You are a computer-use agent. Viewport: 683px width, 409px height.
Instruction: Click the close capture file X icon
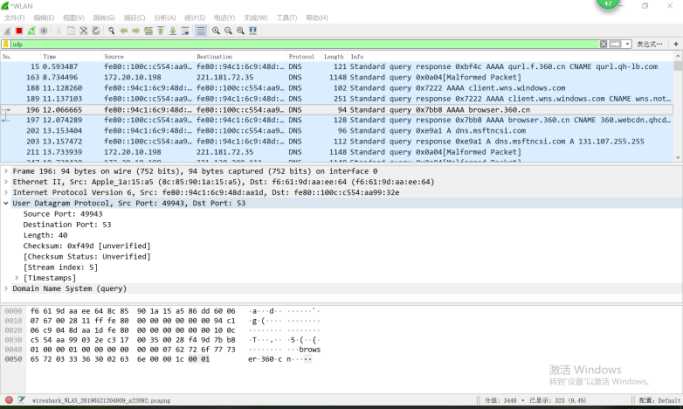83,30
